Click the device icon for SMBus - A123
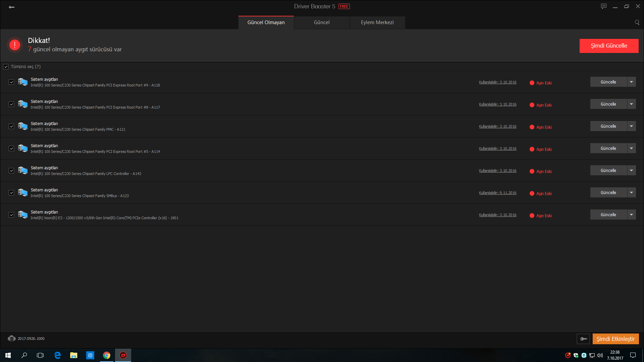Screen dimensions: 644x362 click(23, 192)
